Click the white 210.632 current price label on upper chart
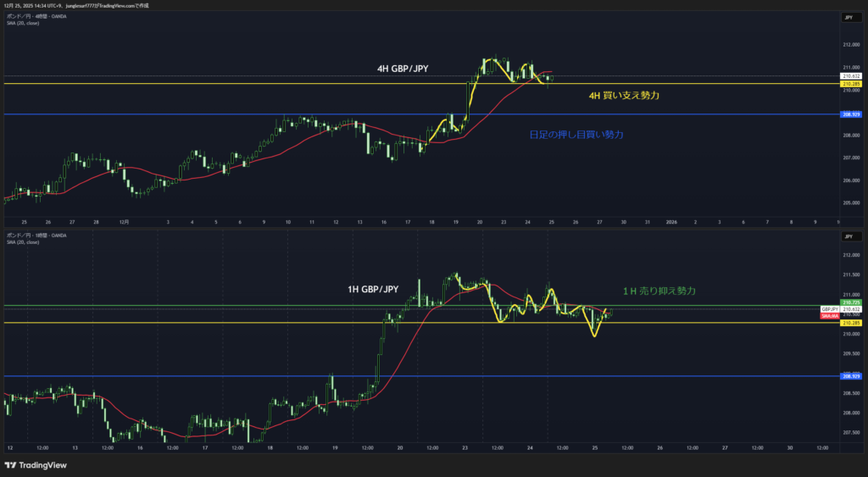Viewport: 868px width, 477px height. pyautogui.click(x=850, y=76)
